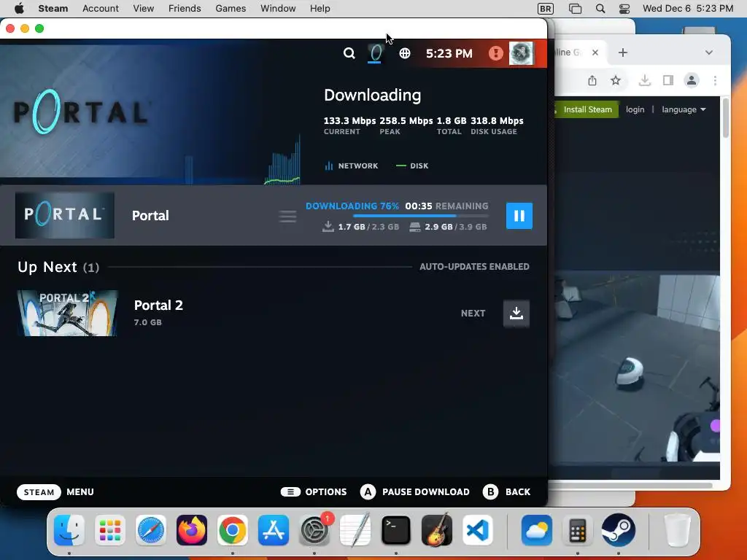Viewport: 747px width, 560px height.
Task: Open Firefox from the Dock
Action: coord(192,530)
